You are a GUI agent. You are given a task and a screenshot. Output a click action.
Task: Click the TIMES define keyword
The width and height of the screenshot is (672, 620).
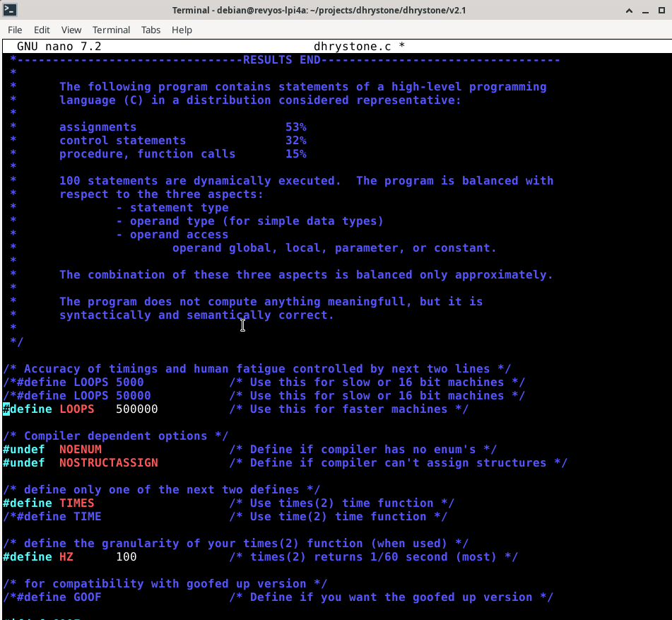tap(27, 503)
